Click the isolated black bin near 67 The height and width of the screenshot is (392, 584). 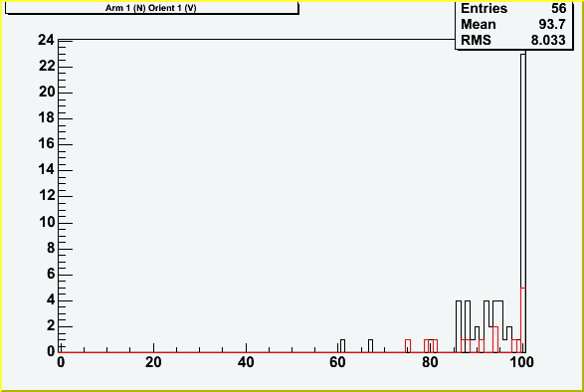370,346
